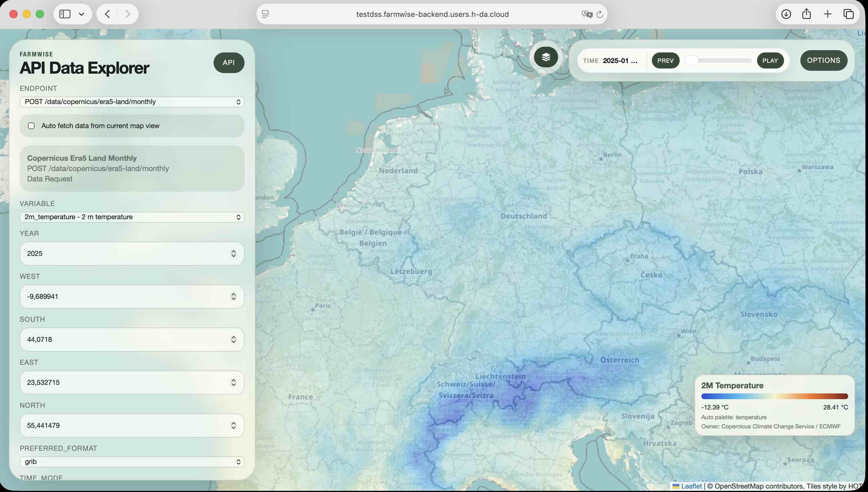Viewport: 868px width, 492px height.
Task: Click the time slider handle
Action: tap(691, 60)
